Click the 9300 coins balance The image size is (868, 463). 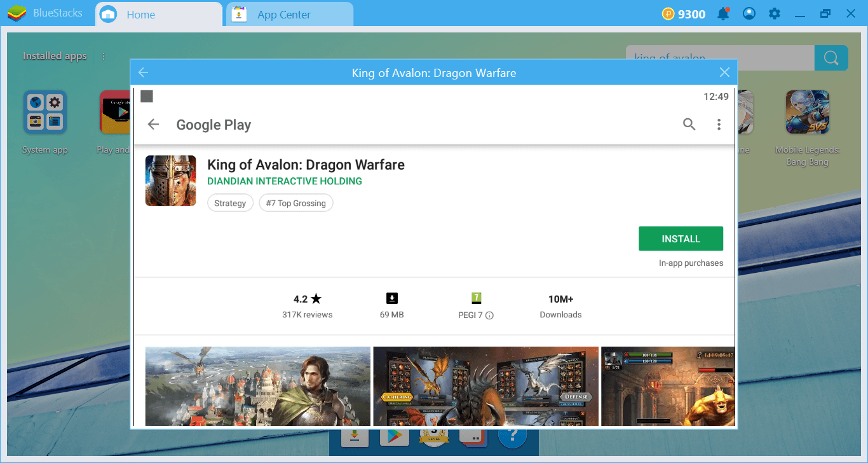point(684,13)
